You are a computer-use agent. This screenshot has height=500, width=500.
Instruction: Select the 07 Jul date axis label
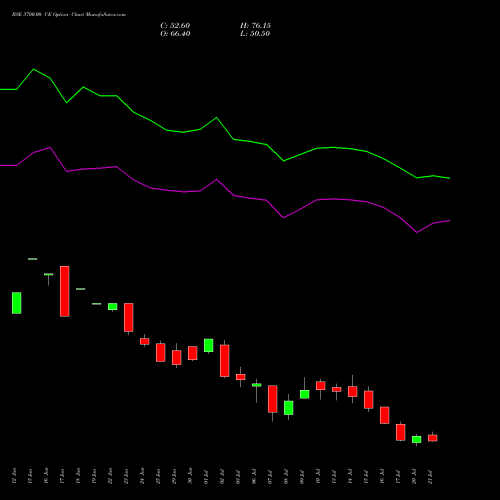(270, 477)
